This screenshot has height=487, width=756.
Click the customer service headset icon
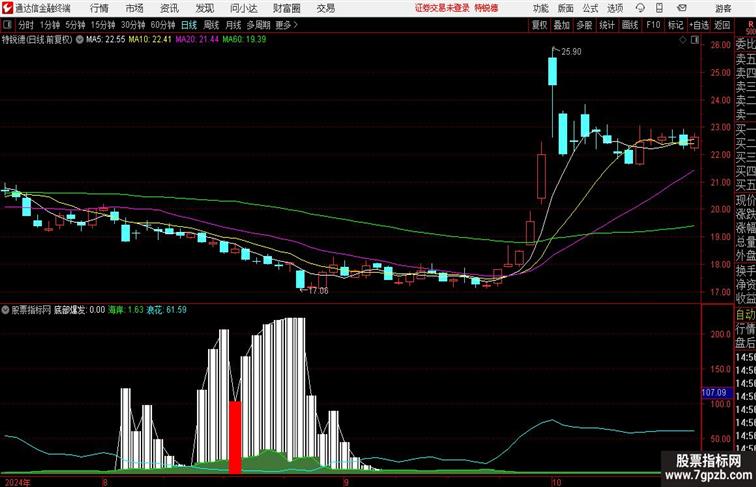click(x=640, y=8)
